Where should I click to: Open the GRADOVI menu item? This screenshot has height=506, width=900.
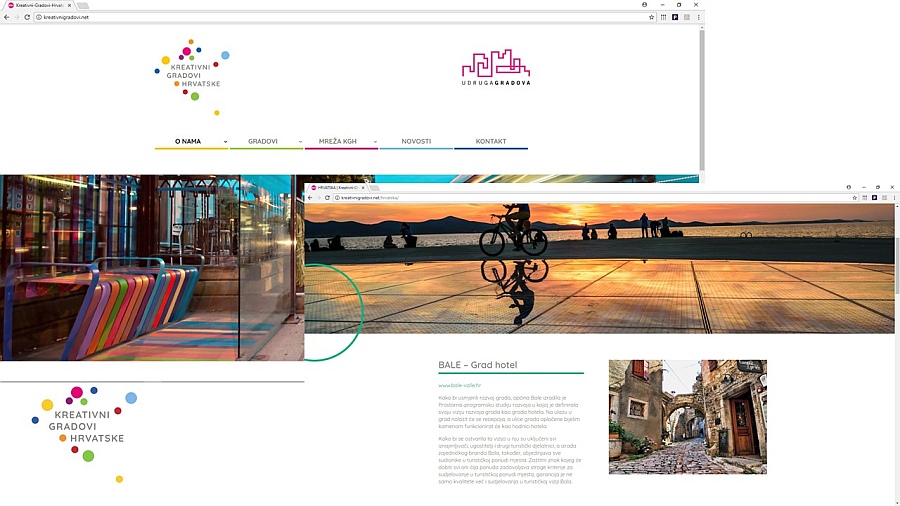(x=262, y=141)
